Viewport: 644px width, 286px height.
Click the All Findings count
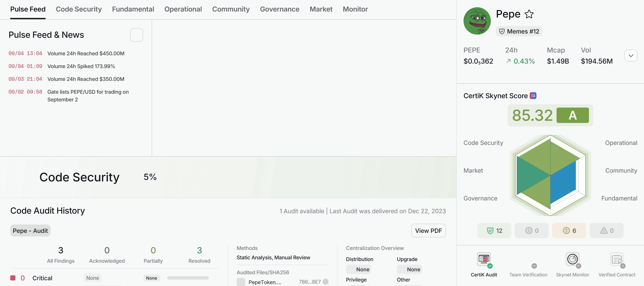tap(61, 250)
